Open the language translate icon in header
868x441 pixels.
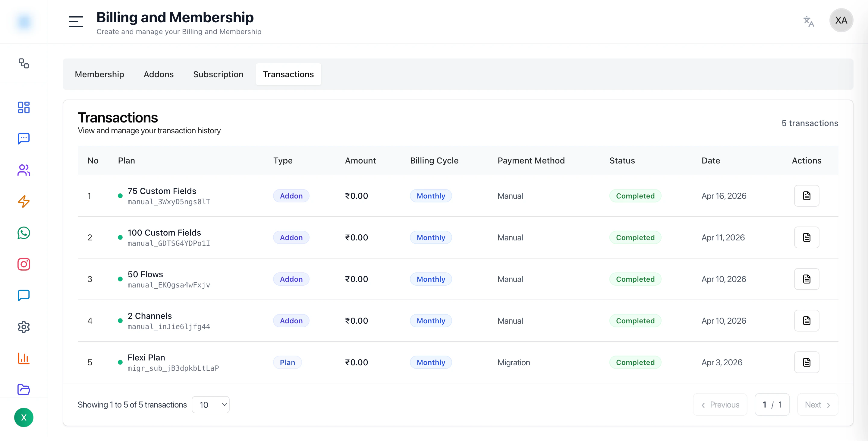(x=808, y=22)
